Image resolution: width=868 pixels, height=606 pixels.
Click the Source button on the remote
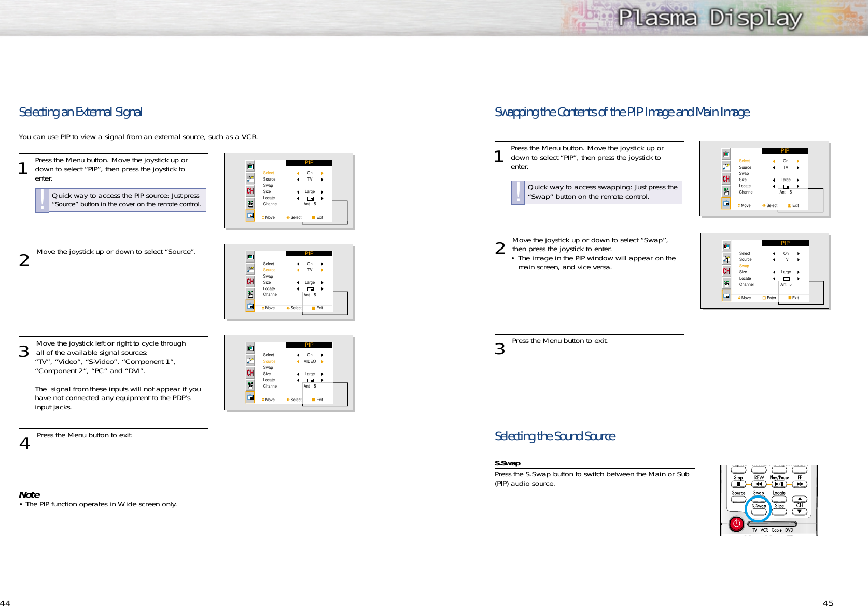point(738,499)
